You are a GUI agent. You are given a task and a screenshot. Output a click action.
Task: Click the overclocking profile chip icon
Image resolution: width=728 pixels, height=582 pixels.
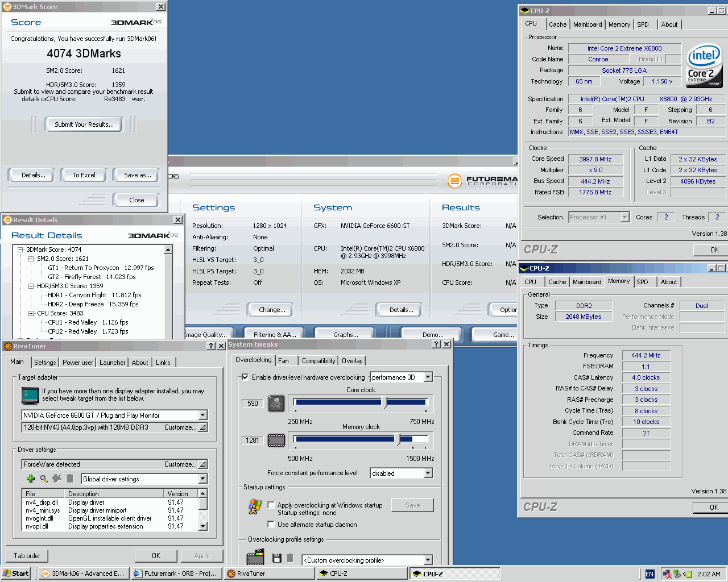coord(255,557)
